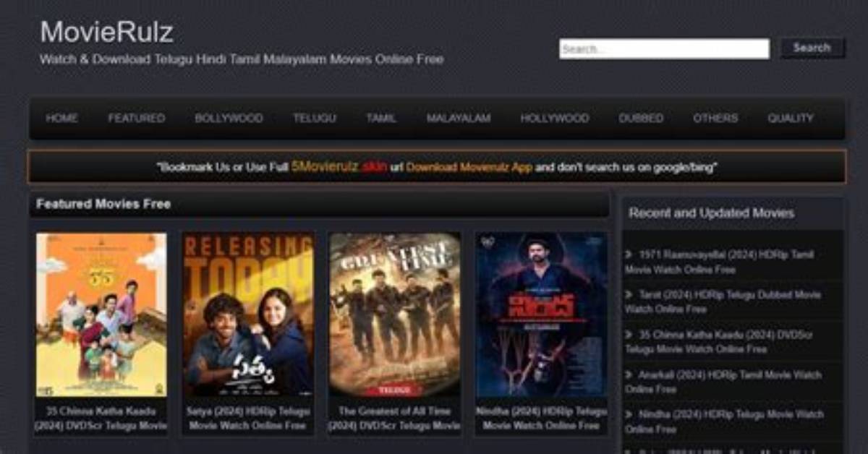Click featured card title Nindha (2024) HDRip Telugu
This screenshot has height=454, width=868.
pos(541,419)
